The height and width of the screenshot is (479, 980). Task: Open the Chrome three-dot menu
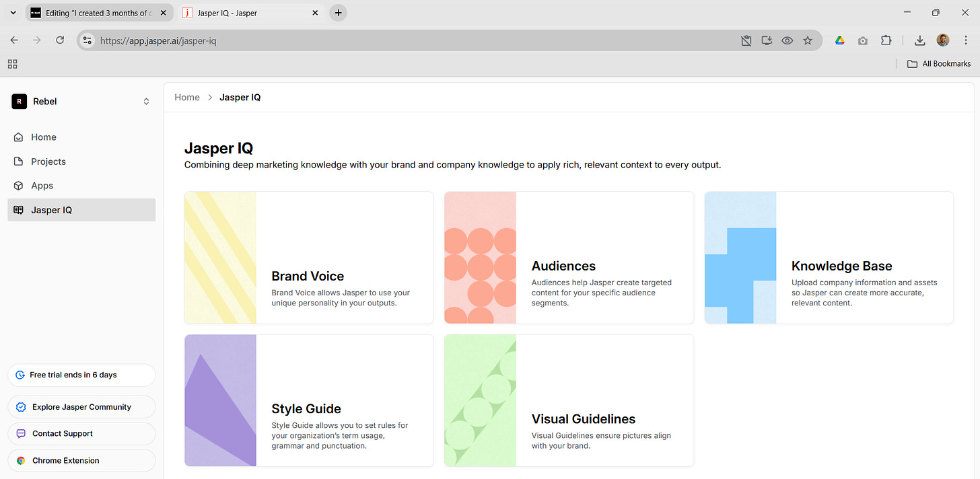click(965, 40)
